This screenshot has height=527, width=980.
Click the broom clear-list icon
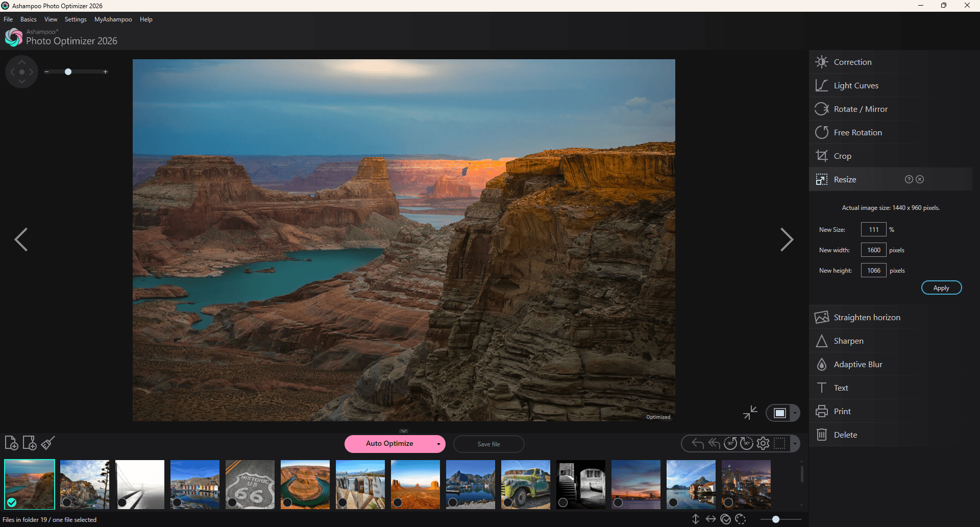point(48,443)
